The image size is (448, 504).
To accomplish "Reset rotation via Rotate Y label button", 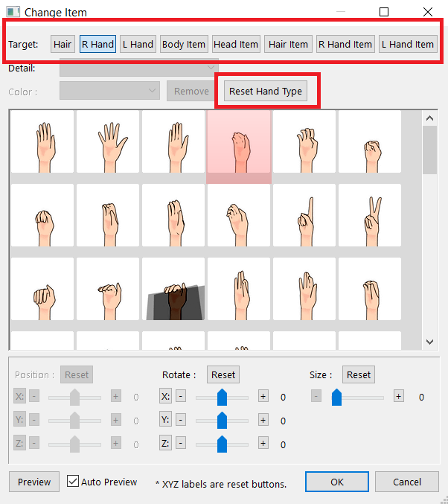I will (x=165, y=419).
